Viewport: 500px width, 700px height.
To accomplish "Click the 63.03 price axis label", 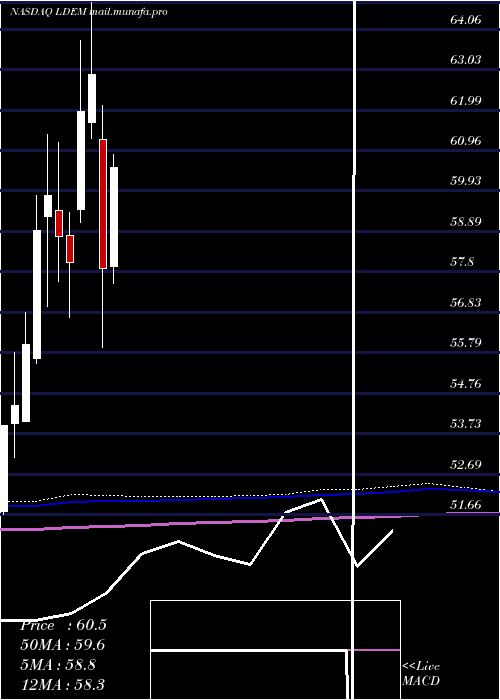I will 466,59.
